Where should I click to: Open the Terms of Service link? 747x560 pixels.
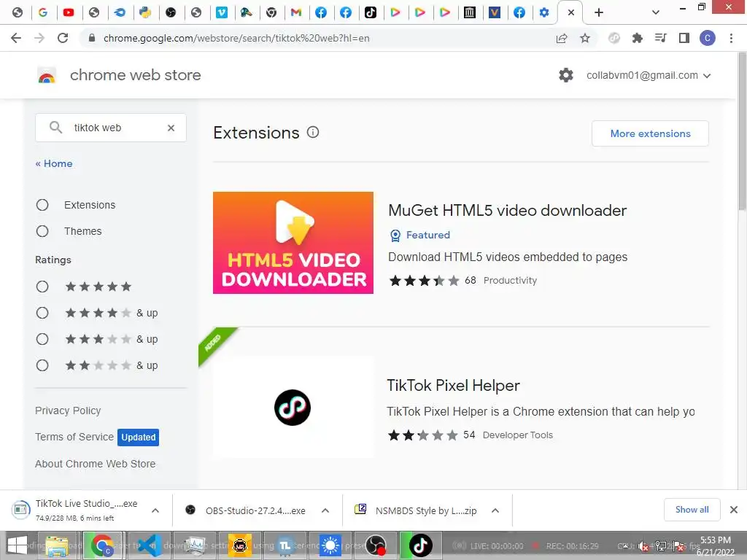click(74, 437)
